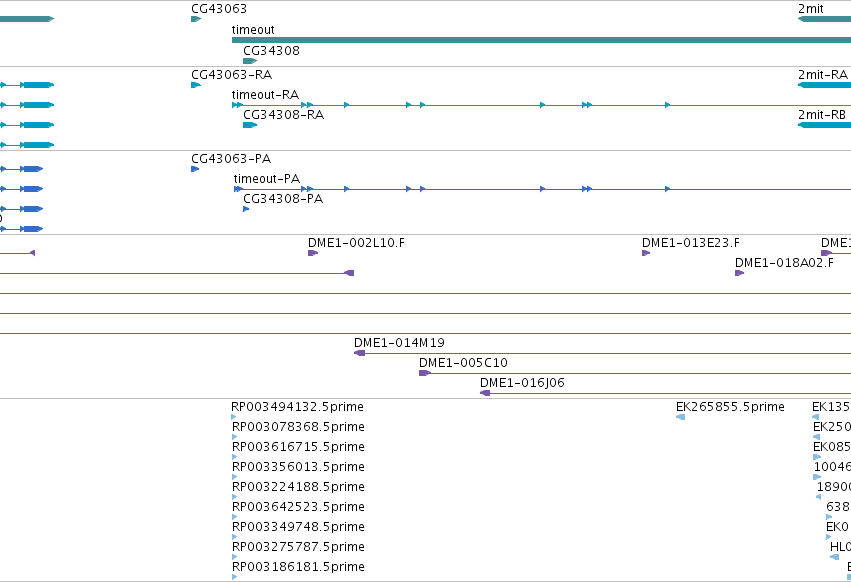This screenshot has width=851, height=582.
Task: Click the RP003349748.5prime label
Action: (x=298, y=527)
